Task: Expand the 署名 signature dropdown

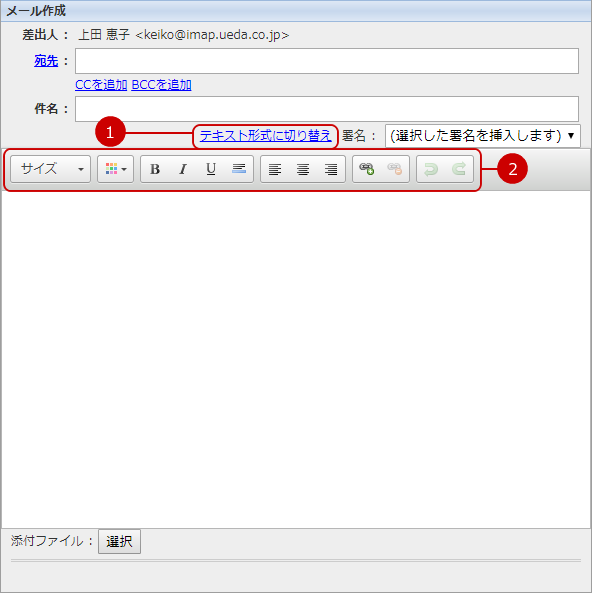Action: point(483,136)
